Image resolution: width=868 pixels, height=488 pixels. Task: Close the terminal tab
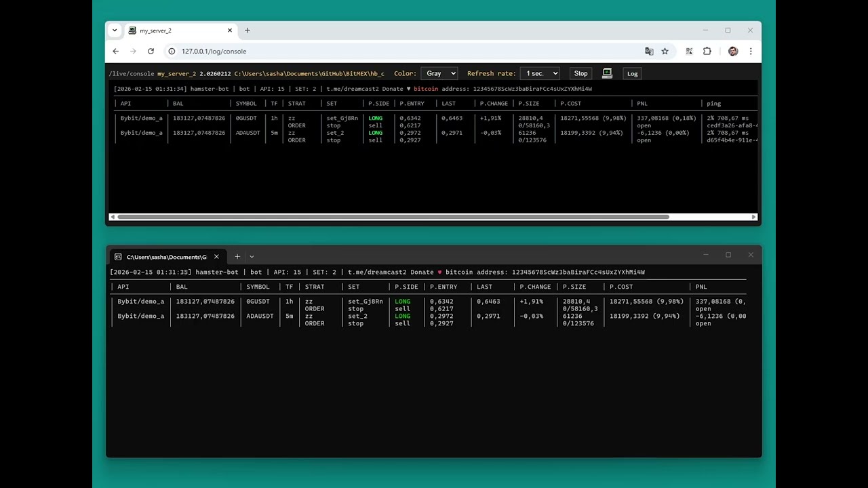click(x=216, y=257)
